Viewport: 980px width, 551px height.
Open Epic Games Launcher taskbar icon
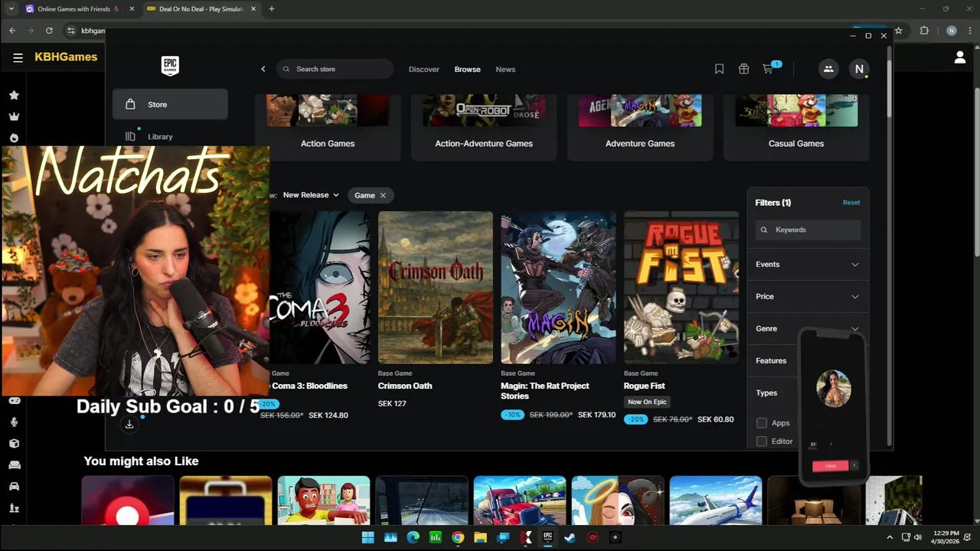[x=547, y=537]
